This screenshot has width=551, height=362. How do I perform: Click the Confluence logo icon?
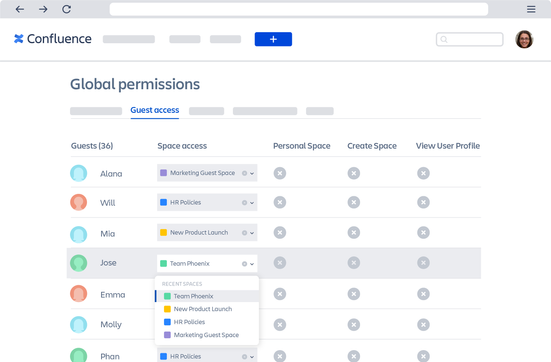pos(19,39)
